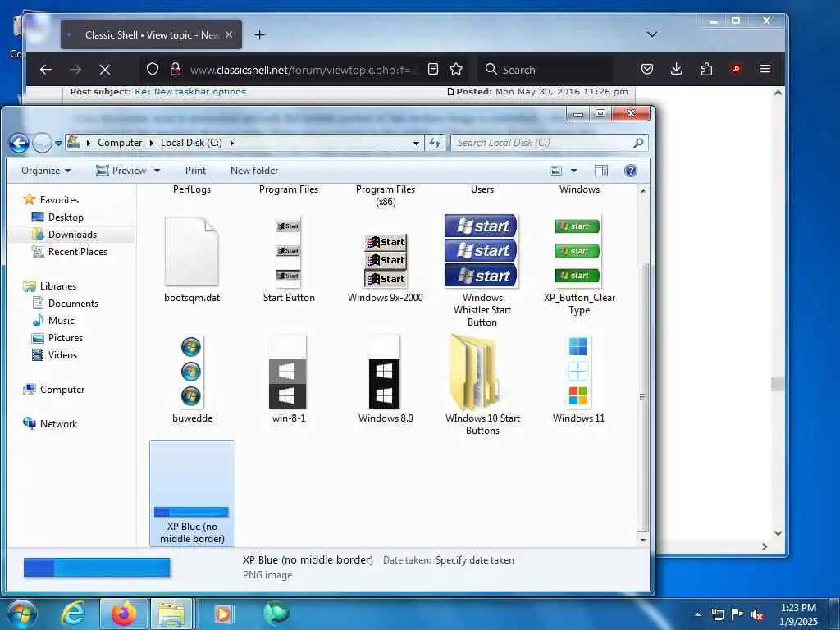Screen dimensions: 840x630
Task: Click the Preview toolbar button
Action: click(x=121, y=171)
